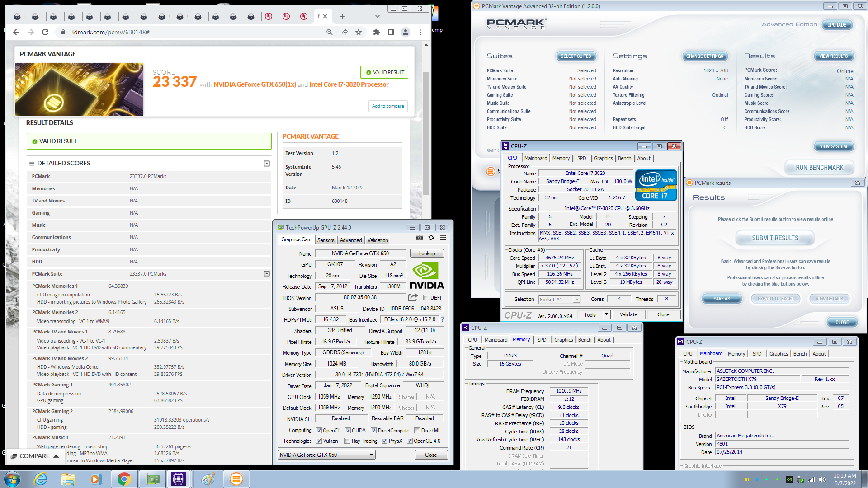Toggle the OpenCL checkbox
The width and height of the screenshot is (868, 488).
tap(319, 431)
